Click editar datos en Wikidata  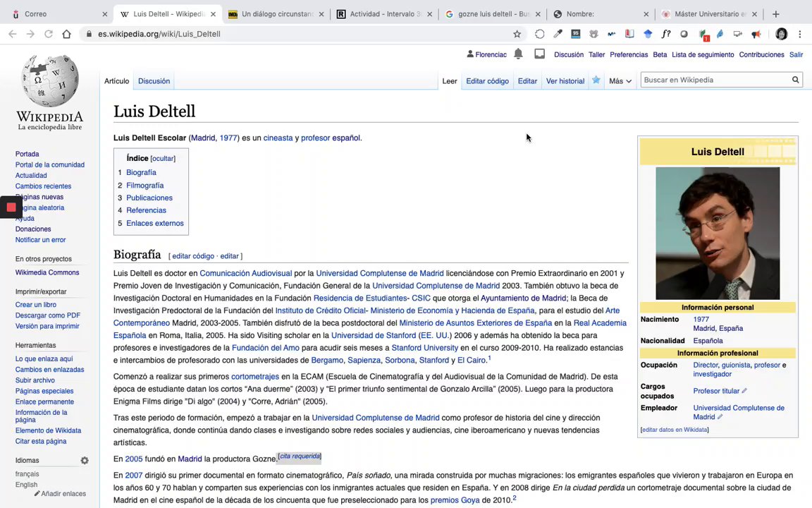coord(675,430)
